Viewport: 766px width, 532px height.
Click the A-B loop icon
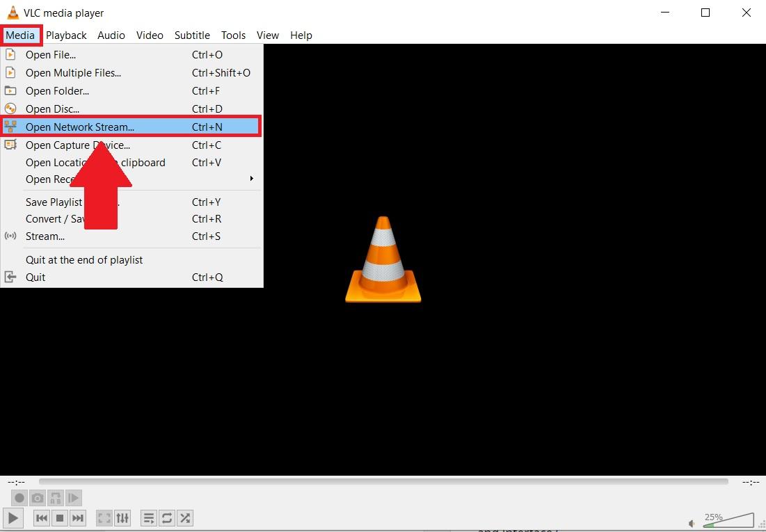(x=55, y=498)
